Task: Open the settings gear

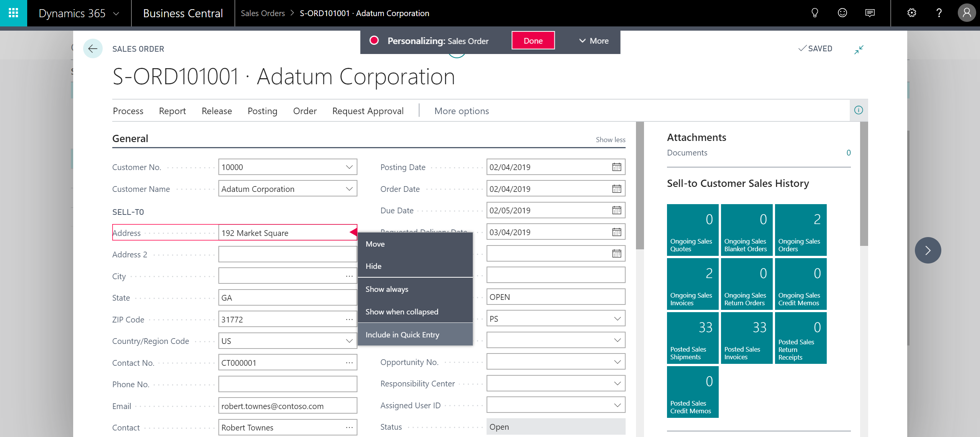Action: click(x=912, y=13)
